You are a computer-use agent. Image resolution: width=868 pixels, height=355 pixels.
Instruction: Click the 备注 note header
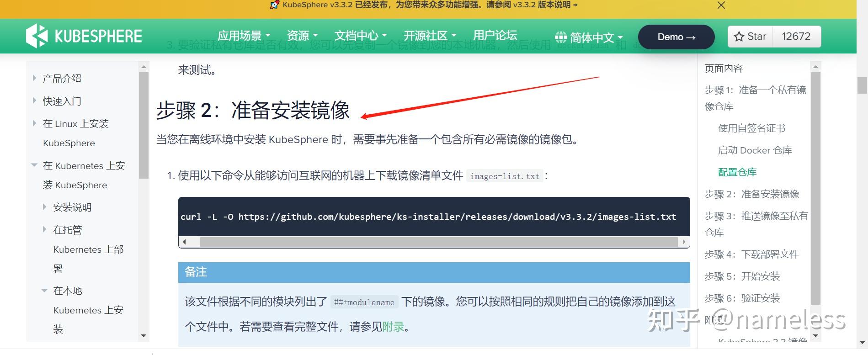(434, 272)
